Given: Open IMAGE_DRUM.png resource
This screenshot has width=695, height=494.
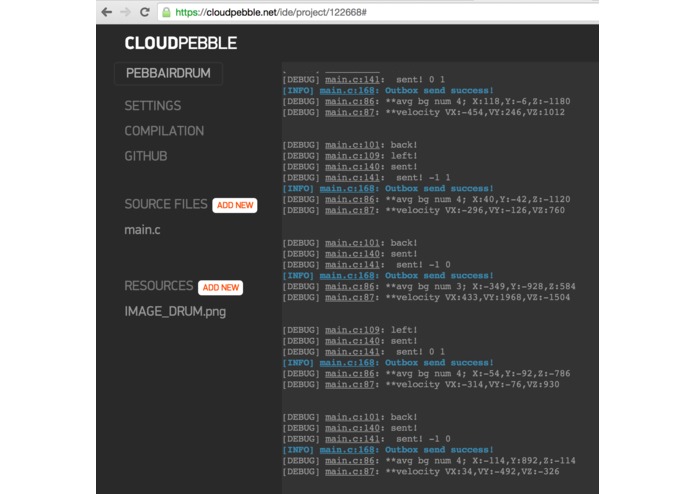Looking at the screenshot, I should [175, 312].
